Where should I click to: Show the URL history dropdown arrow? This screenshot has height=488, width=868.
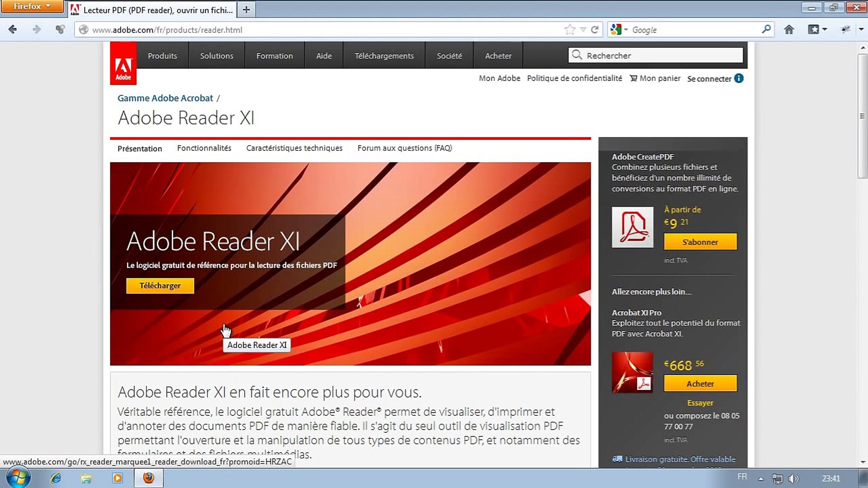[x=583, y=30]
